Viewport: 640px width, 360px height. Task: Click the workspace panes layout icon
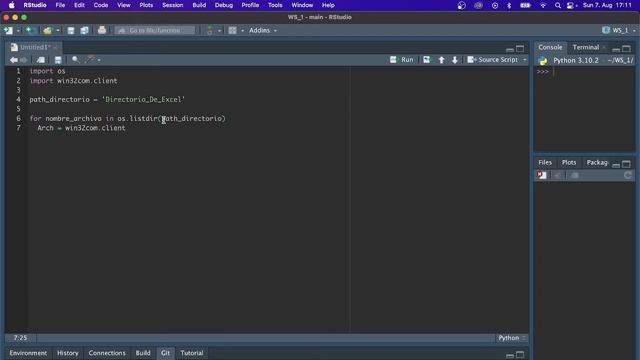tap(233, 30)
